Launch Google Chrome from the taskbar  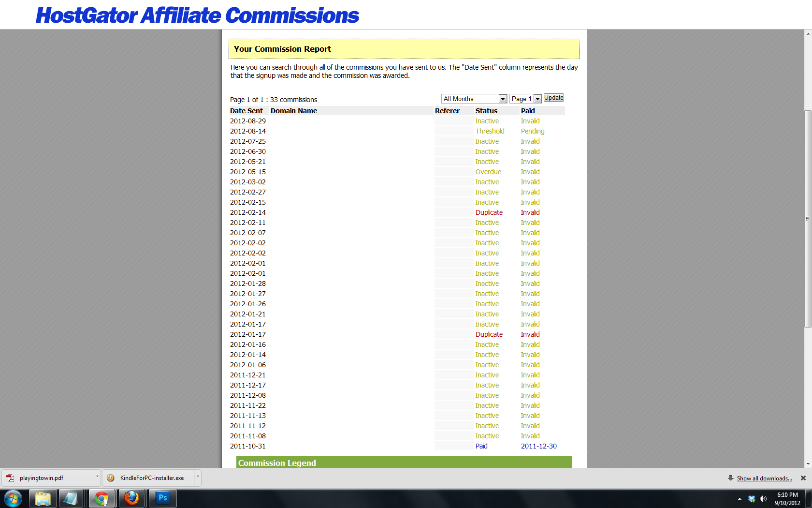[101, 498]
